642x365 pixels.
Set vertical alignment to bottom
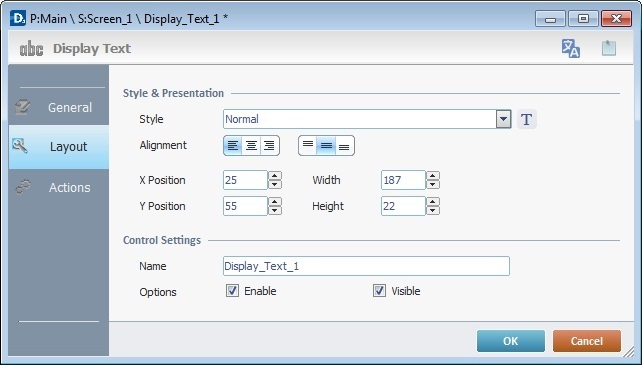click(x=344, y=145)
